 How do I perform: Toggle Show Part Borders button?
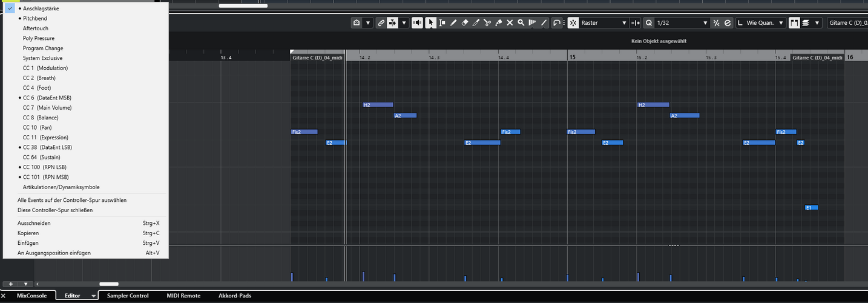(795, 22)
